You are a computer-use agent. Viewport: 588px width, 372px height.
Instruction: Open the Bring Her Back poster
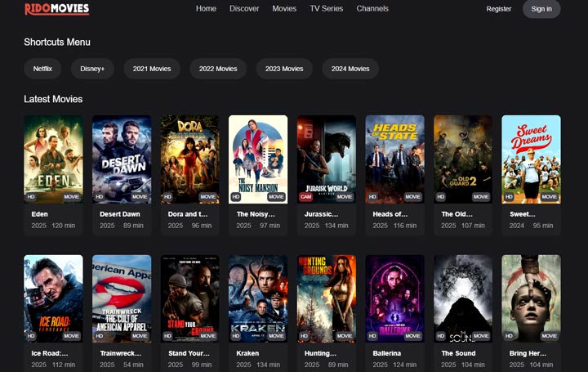[532, 298]
